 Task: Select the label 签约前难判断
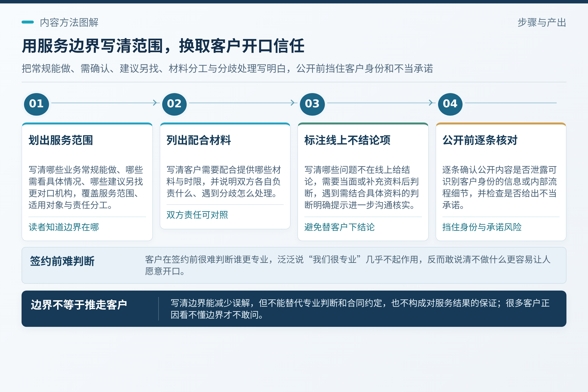(62, 261)
